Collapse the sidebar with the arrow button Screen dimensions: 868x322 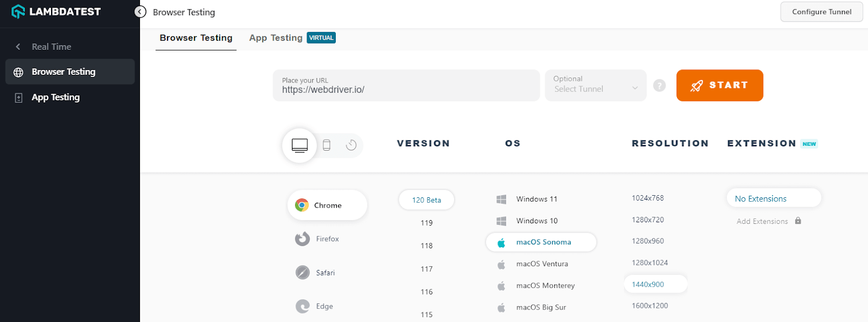[140, 11]
